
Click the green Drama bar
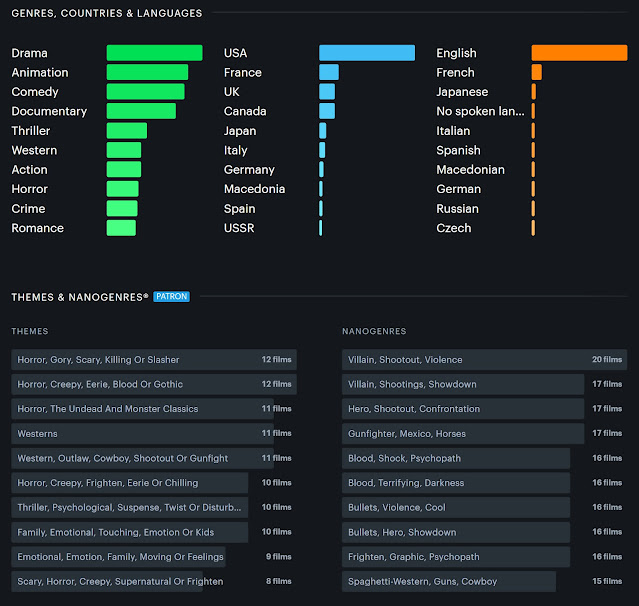(154, 53)
